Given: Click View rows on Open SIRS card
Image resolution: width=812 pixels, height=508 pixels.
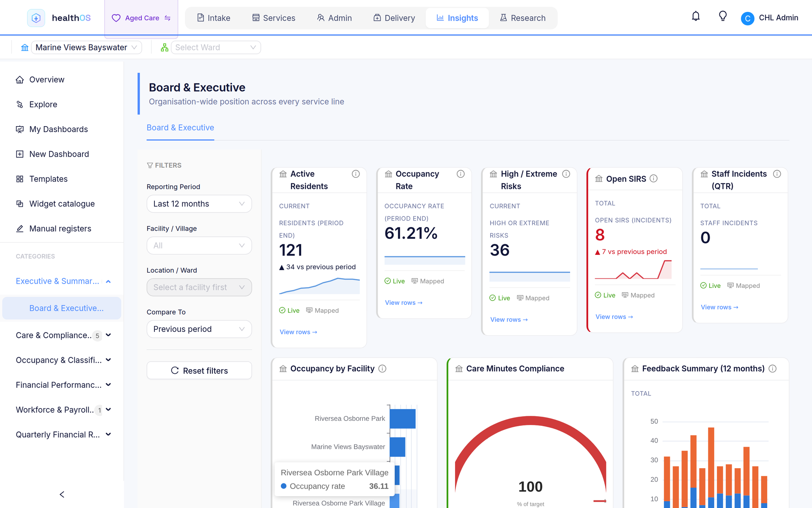Looking at the screenshot, I should point(614,317).
